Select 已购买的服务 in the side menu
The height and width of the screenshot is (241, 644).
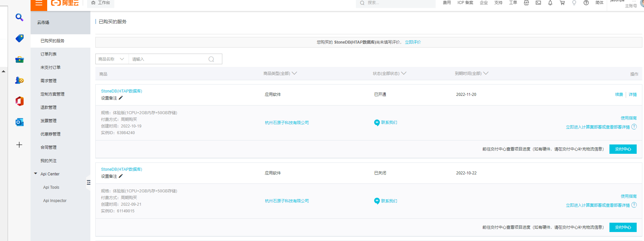click(x=60, y=41)
